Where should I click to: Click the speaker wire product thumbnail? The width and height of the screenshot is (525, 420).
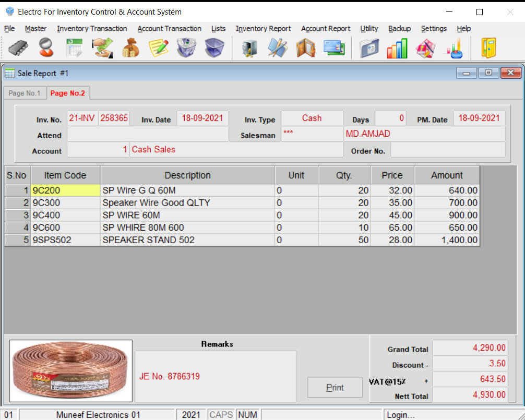tap(71, 371)
